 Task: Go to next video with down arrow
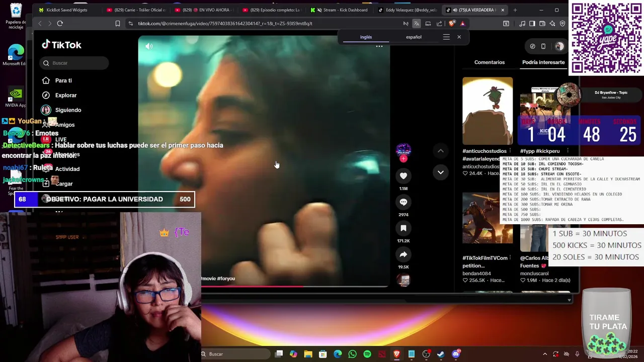(x=440, y=172)
